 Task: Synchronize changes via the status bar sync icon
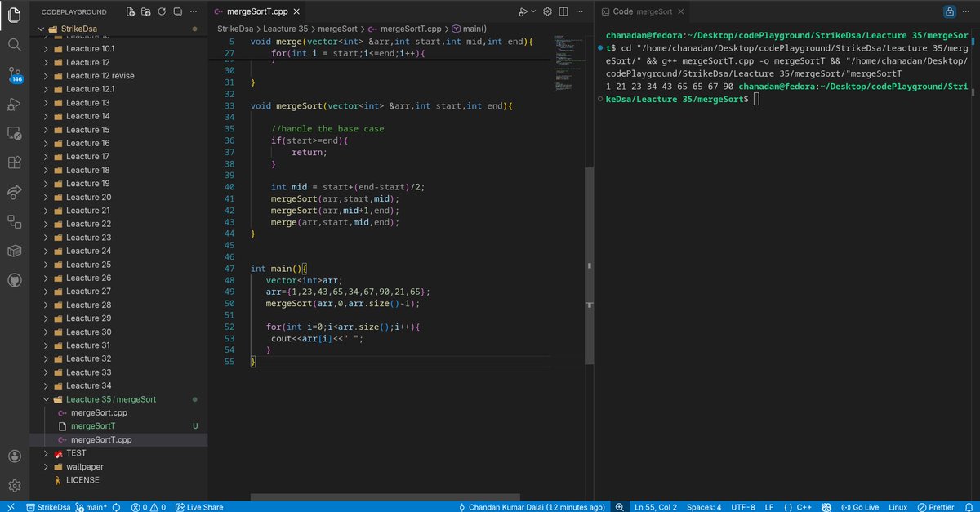pos(116,507)
